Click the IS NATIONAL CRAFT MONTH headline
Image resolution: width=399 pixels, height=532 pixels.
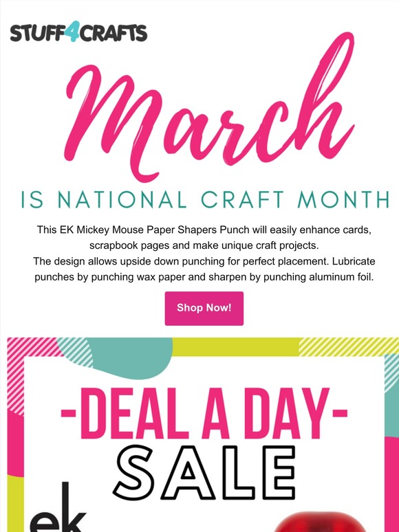205,199
